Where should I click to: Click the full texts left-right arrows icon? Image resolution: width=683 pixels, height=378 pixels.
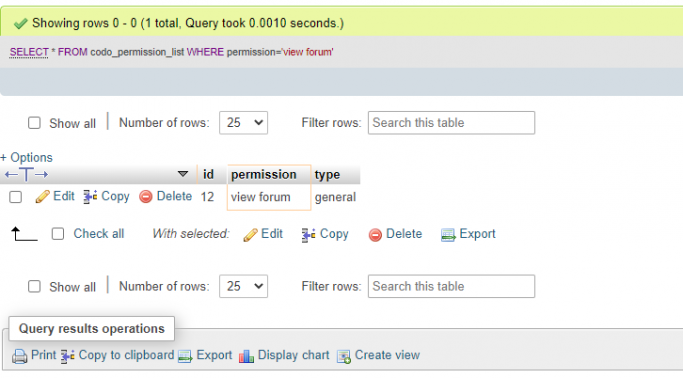(x=26, y=175)
